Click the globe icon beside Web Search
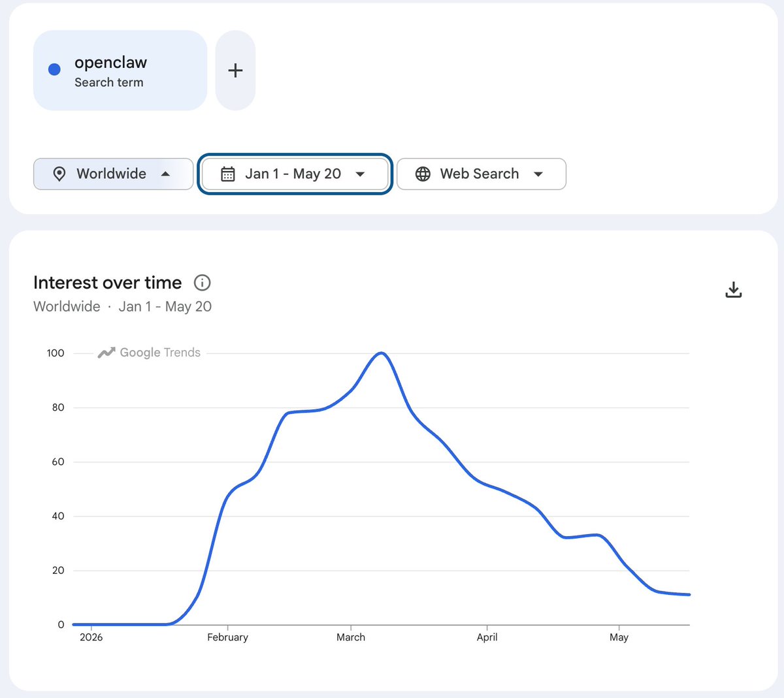This screenshot has width=784, height=698. click(x=423, y=174)
